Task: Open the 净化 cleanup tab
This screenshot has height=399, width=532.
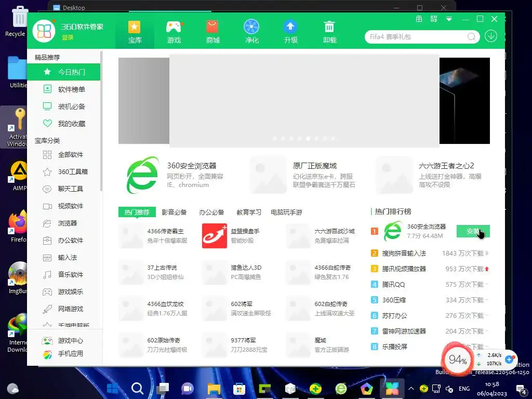Action: coord(252,32)
